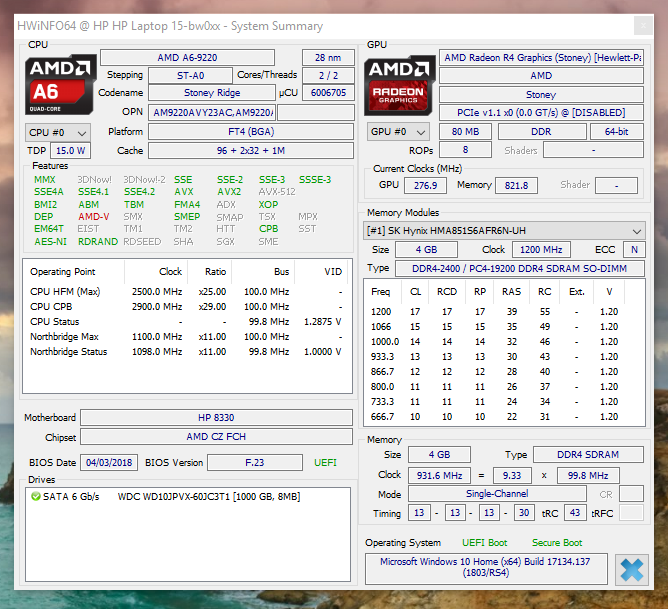The image size is (668, 609).
Task: Close the window from the title bar
Action: tap(641, 26)
